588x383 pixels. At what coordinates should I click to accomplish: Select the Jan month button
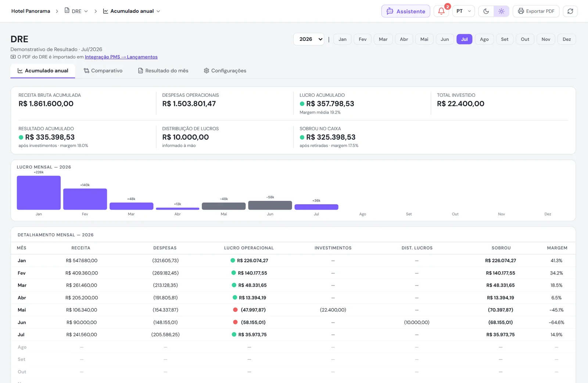343,39
